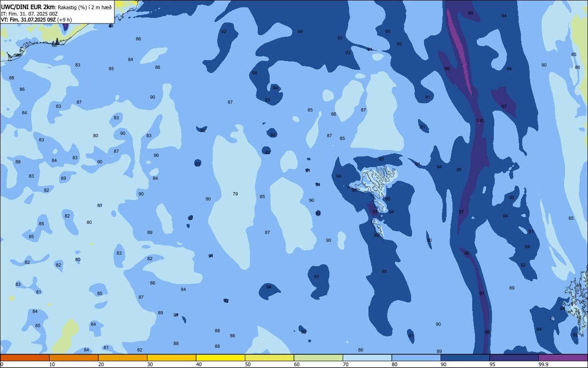
Task: Click the 'VT: Fim. 31.07.2025 09Z (+9 h)' line
Action: tap(36, 20)
